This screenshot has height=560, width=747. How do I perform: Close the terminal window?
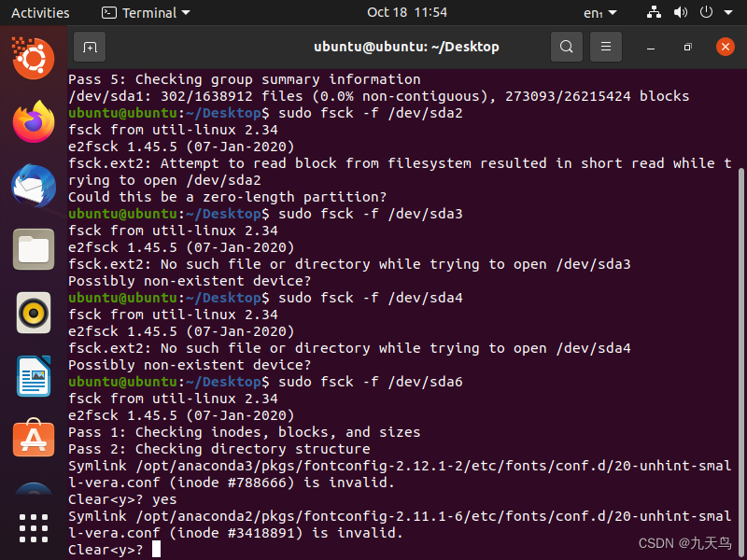coord(726,47)
